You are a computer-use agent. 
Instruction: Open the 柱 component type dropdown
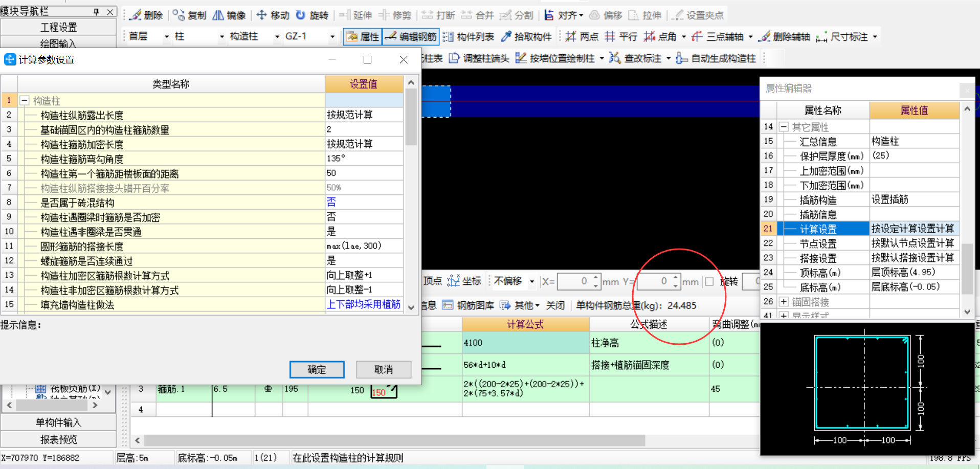(222, 37)
